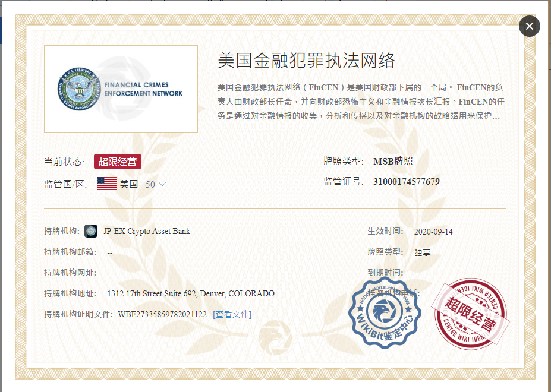Click document number WBE27335859782021122
The width and height of the screenshot is (551, 392).
pos(162,314)
